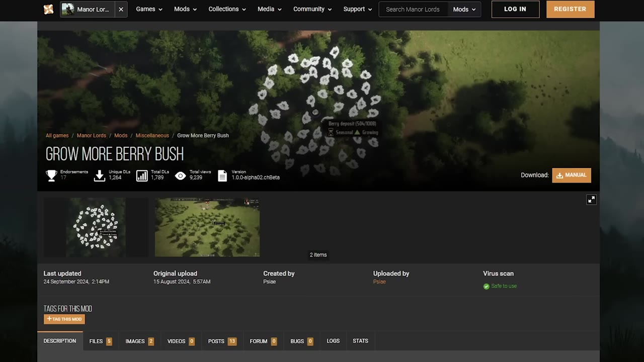Click the LOG IN button
The image size is (644, 362).
click(x=515, y=9)
